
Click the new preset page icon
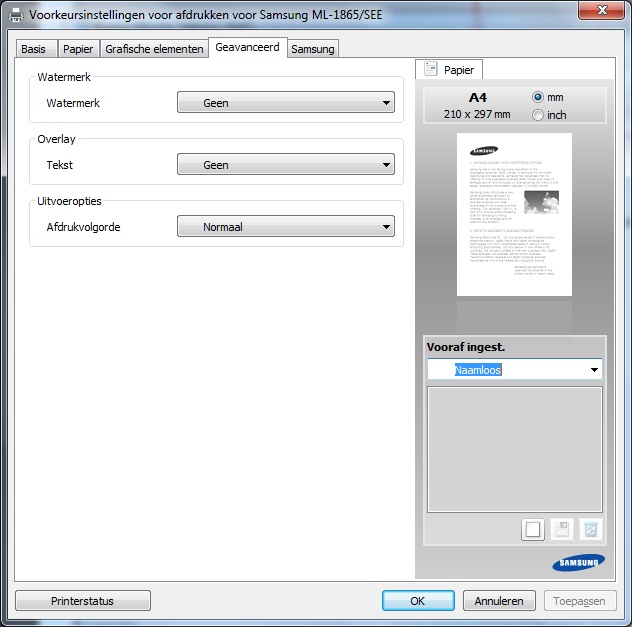[x=533, y=530]
